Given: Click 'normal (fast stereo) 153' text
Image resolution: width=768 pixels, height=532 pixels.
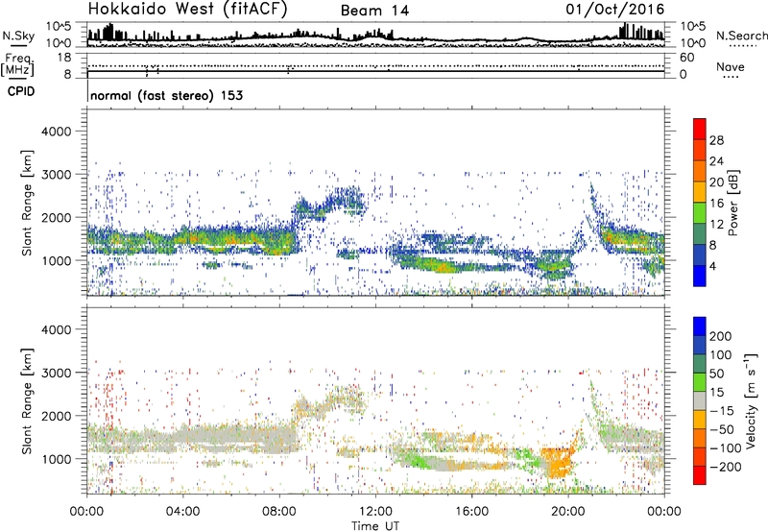Looking at the screenshot, I should pyautogui.click(x=166, y=96).
